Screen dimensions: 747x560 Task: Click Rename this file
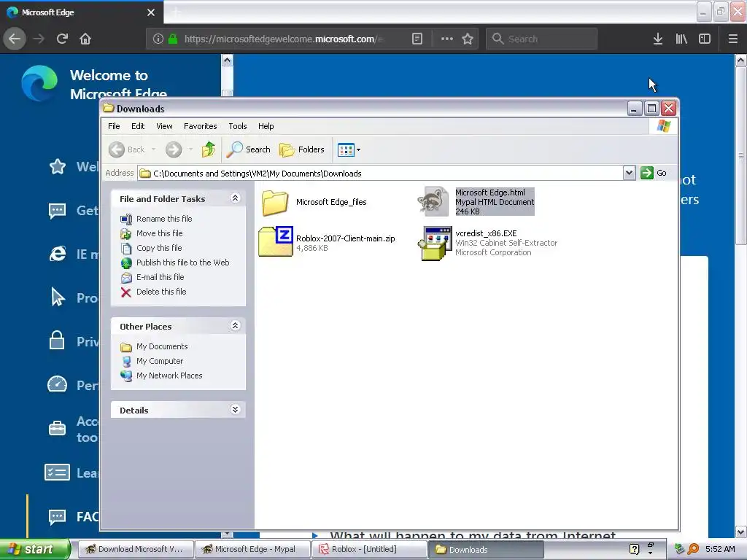[x=164, y=219]
